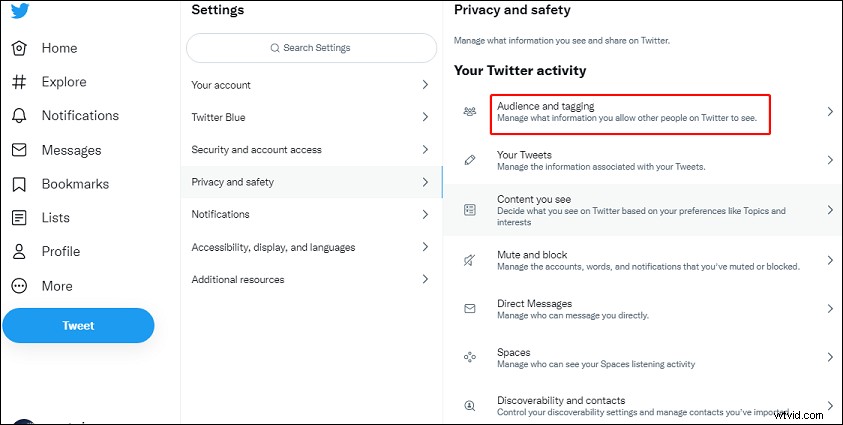The image size is (843, 425).
Task: Click the More circle ellipsis icon
Action: point(19,286)
